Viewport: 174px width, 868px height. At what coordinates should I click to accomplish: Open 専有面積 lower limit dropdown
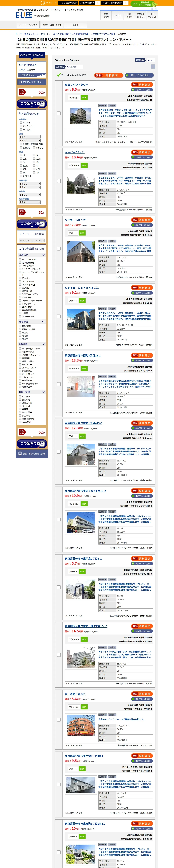[30, 184]
